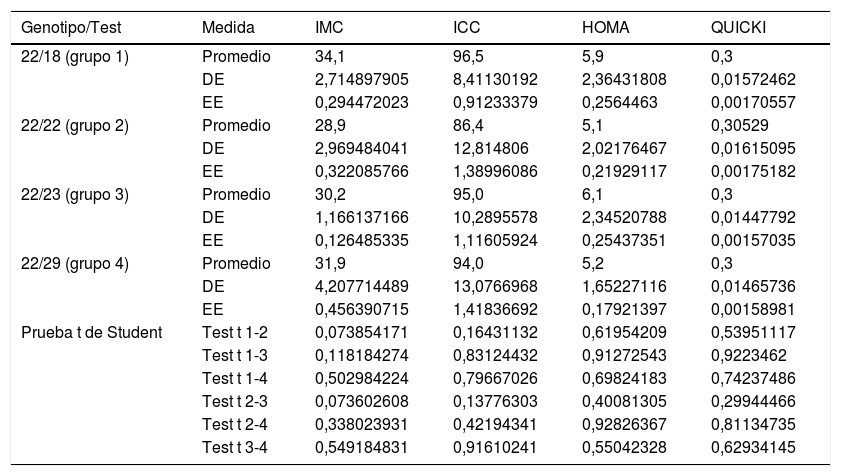Click the Genotipo/Test column header
Screen dimensions: 841x476
(66, 27)
